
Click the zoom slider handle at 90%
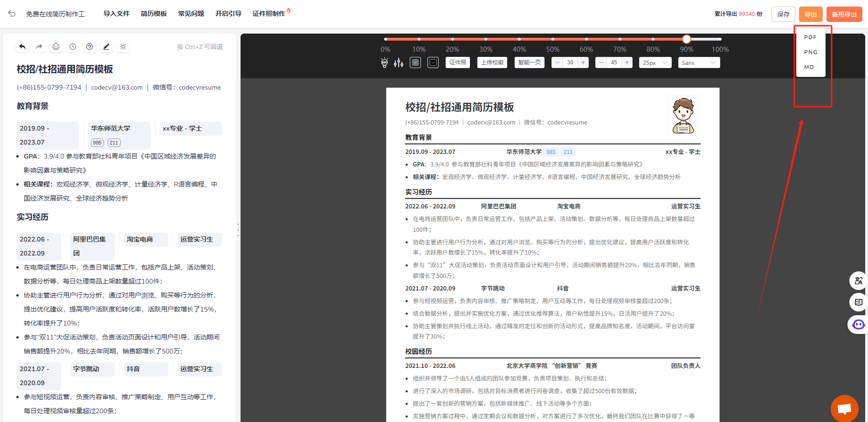pos(687,39)
